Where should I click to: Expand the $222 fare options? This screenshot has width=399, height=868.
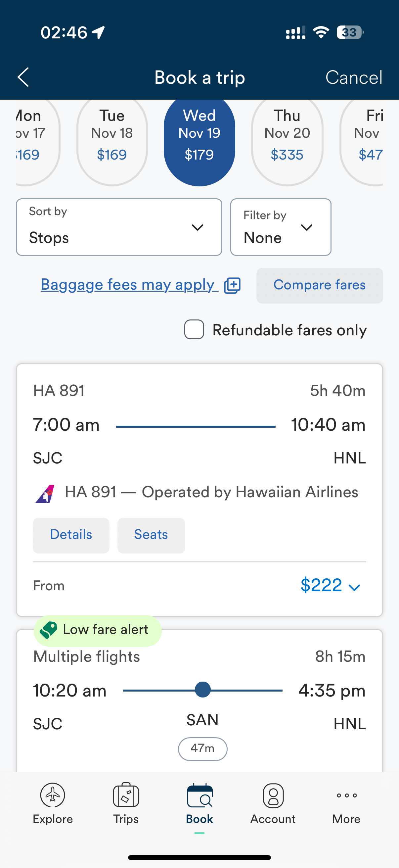pyautogui.click(x=330, y=585)
